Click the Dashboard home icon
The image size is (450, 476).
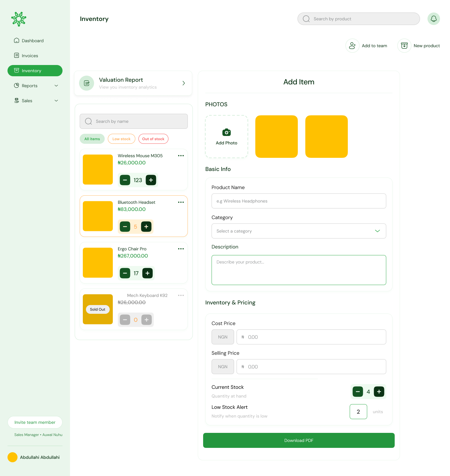click(17, 40)
